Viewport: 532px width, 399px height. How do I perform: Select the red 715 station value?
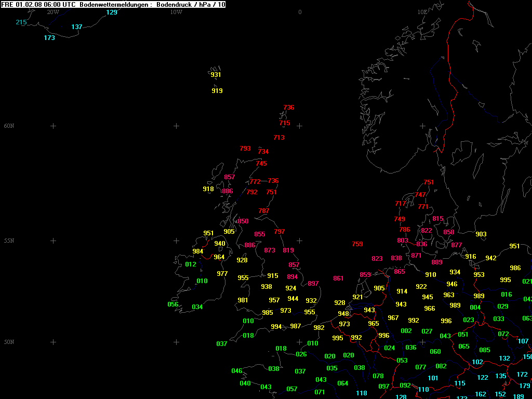click(285, 124)
